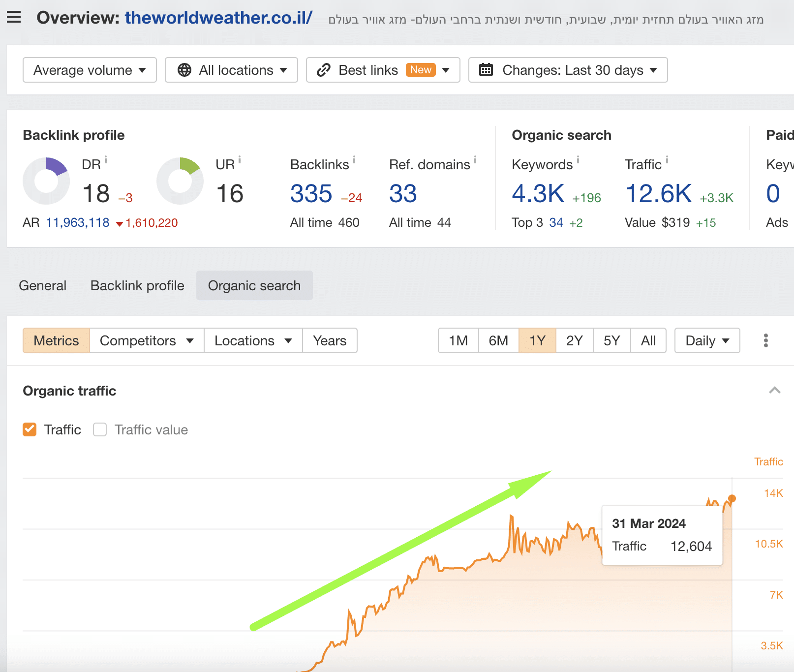Screen dimensions: 794x672
Task: Click the UR donut chart
Action: (x=180, y=181)
